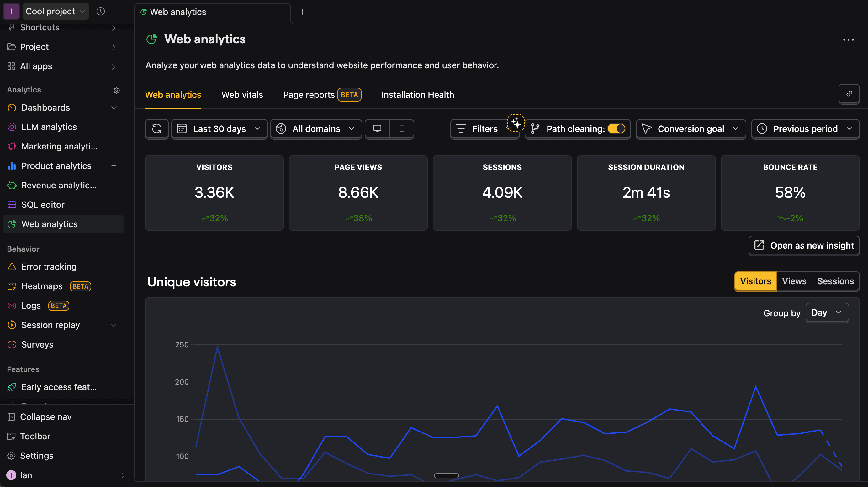Open the Installation Health tab
Viewport: 868px width, 487px height.
(x=417, y=95)
